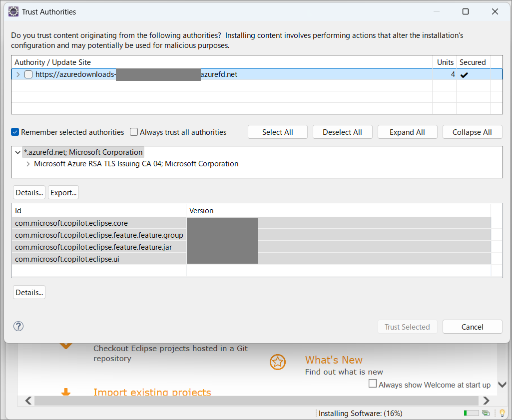Image resolution: width=512 pixels, height=420 pixels.
Task: Select Microsoft Azure RSA TLS Issuing CA 04 row
Action: coord(136,164)
